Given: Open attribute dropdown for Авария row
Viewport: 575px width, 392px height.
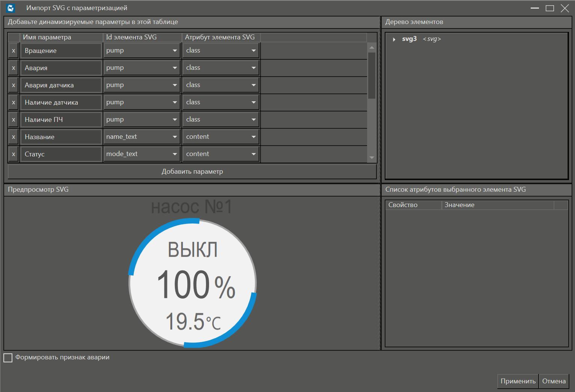Looking at the screenshot, I should 221,68.
